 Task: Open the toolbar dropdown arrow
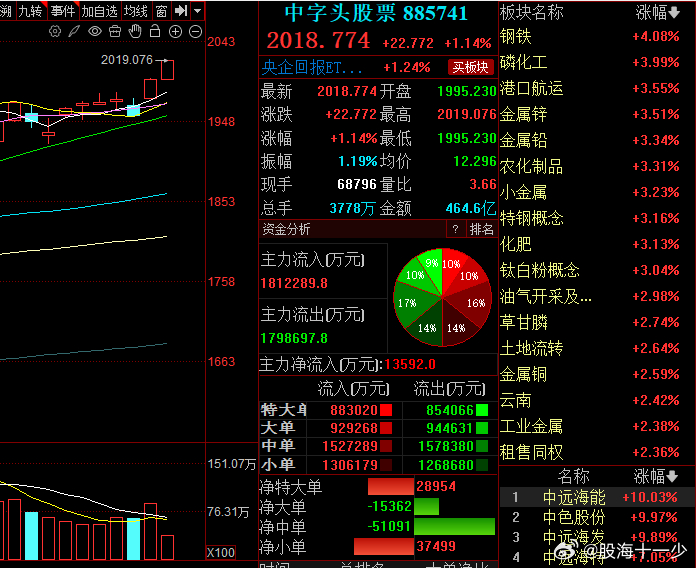(x=198, y=11)
